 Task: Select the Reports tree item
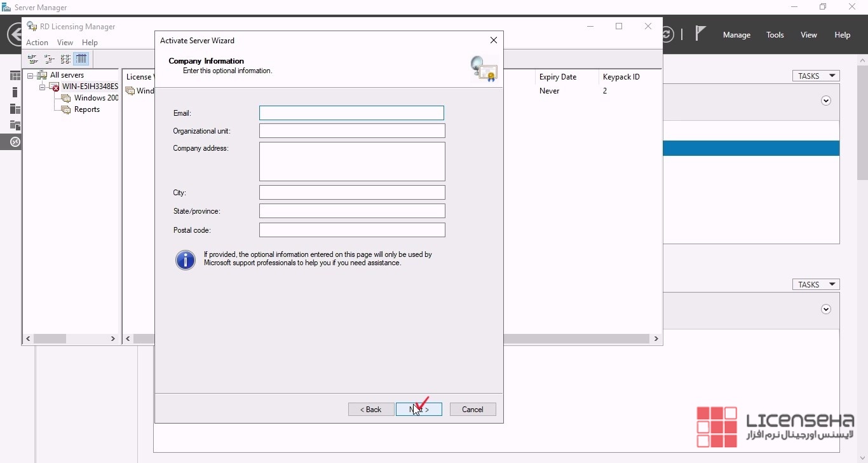pyautogui.click(x=86, y=109)
